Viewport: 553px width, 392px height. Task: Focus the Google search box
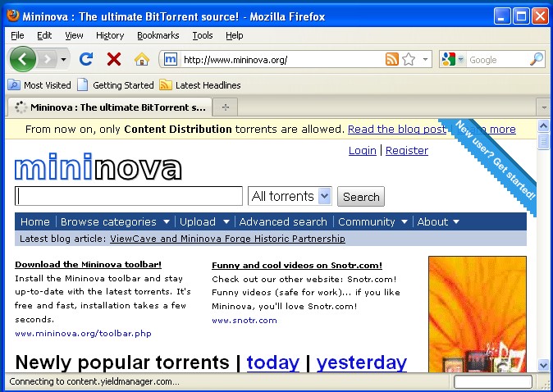tap(498, 60)
